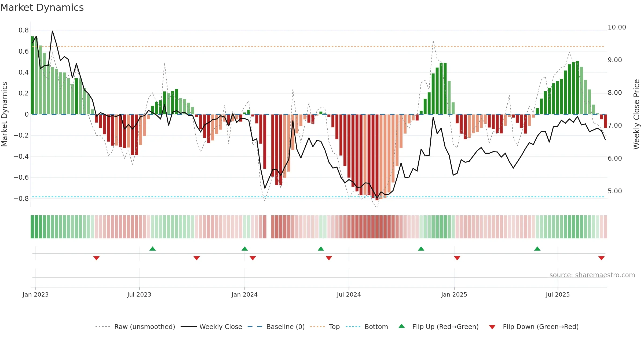This screenshot has height=362, width=644.
Task: Toggle the Top legend entry
Action: pyautogui.click(x=325, y=327)
